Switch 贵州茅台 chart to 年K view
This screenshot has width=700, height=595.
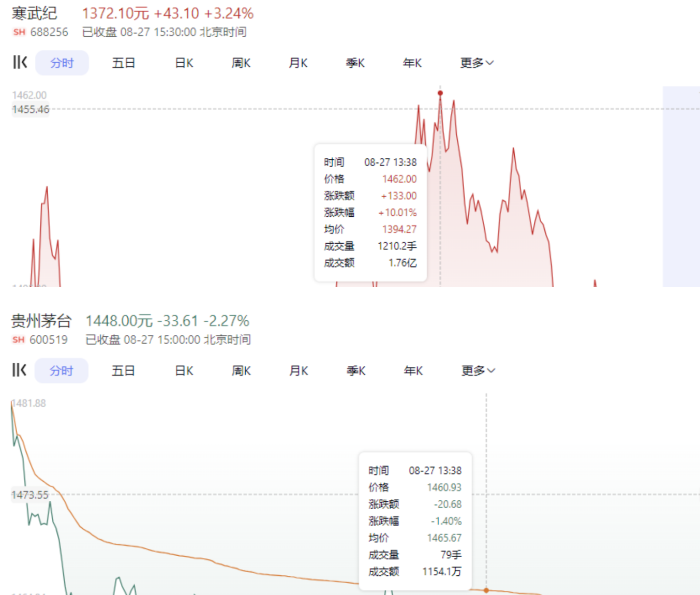pyautogui.click(x=413, y=371)
